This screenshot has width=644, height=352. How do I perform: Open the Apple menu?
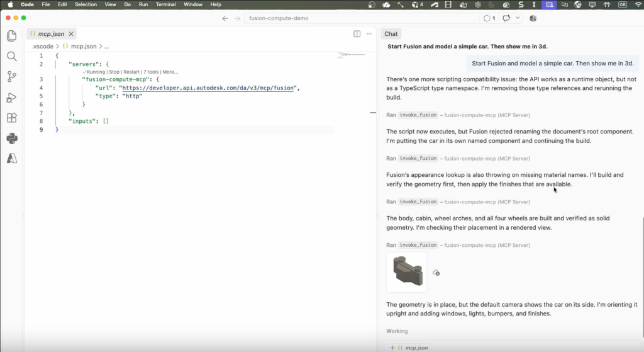click(x=10, y=4)
